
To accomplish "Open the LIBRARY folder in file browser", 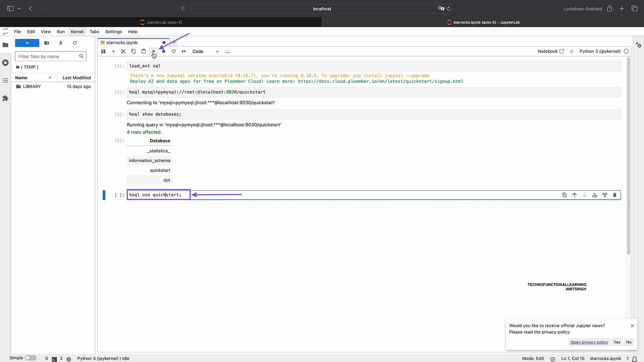I will pyautogui.click(x=32, y=86).
